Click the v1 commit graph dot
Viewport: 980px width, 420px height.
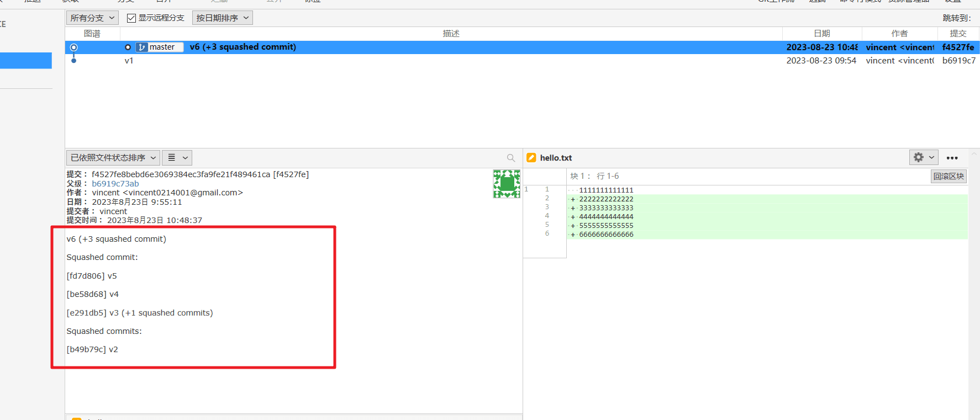pos(73,61)
